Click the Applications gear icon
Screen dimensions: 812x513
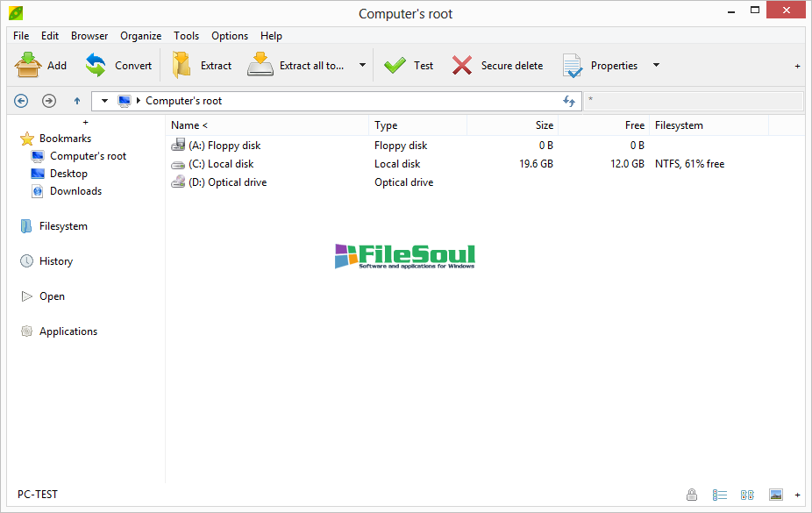[26, 331]
